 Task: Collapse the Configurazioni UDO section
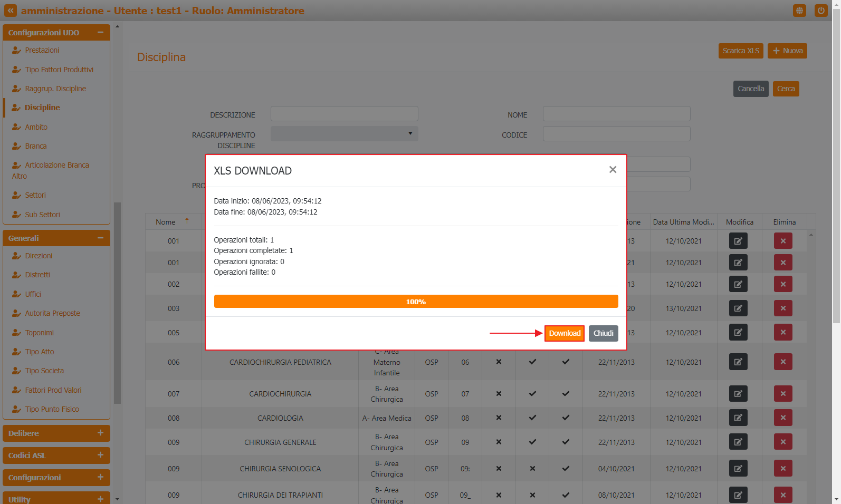[x=100, y=32]
